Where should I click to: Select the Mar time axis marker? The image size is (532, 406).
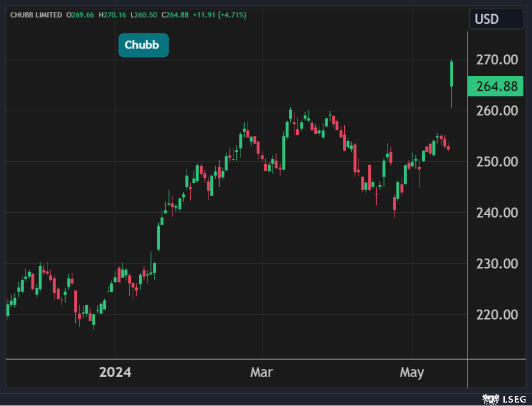click(261, 373)
